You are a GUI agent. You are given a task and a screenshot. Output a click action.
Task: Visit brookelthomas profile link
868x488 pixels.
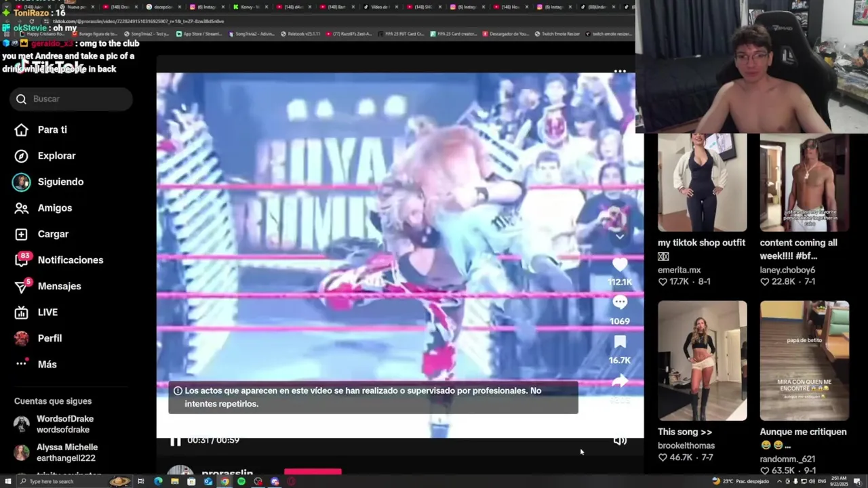[x=686, y=445]
